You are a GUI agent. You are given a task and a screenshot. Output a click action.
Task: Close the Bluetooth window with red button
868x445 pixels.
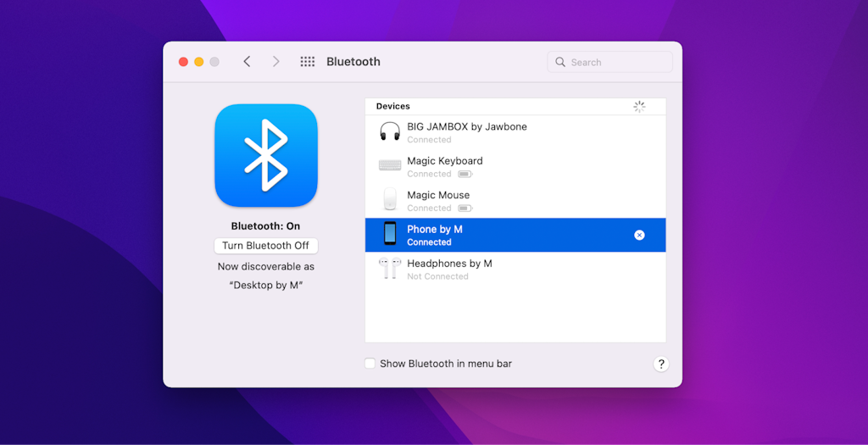[183, 62]
